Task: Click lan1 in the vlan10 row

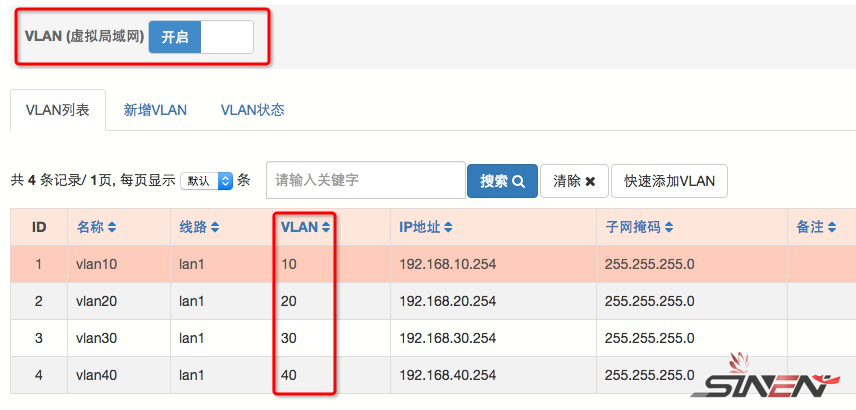Action: coord(192,264)
